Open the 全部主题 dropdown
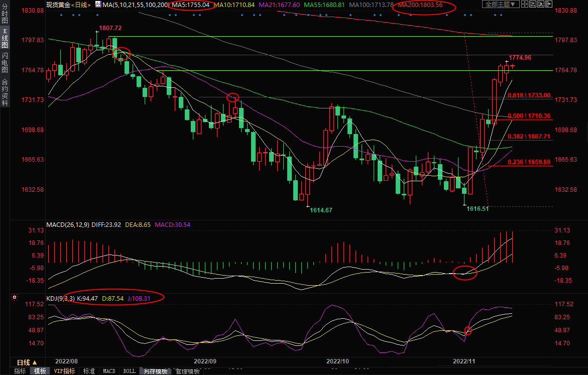Image resolution: width=588 pixels, height=375 pixels. pos(500,5)
